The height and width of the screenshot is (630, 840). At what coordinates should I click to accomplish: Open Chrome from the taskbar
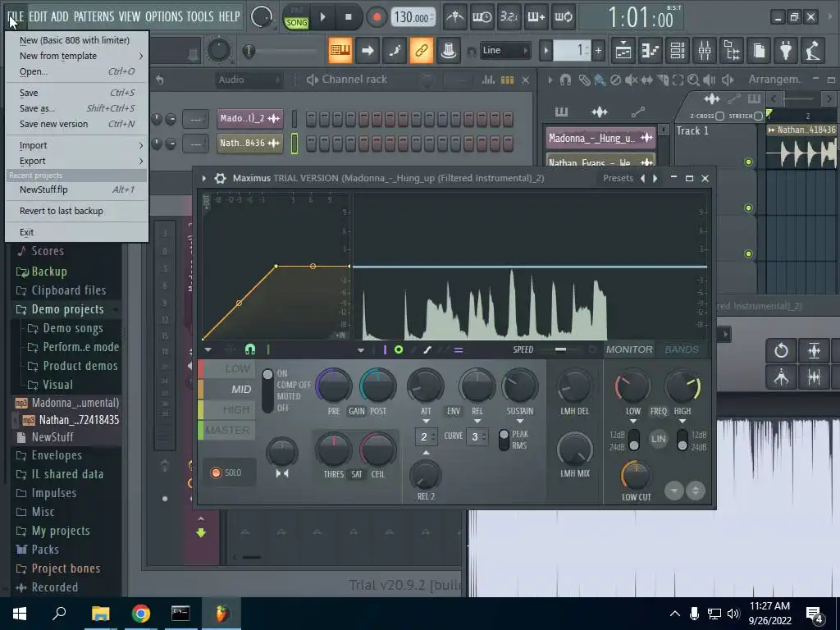click(141, 614)
